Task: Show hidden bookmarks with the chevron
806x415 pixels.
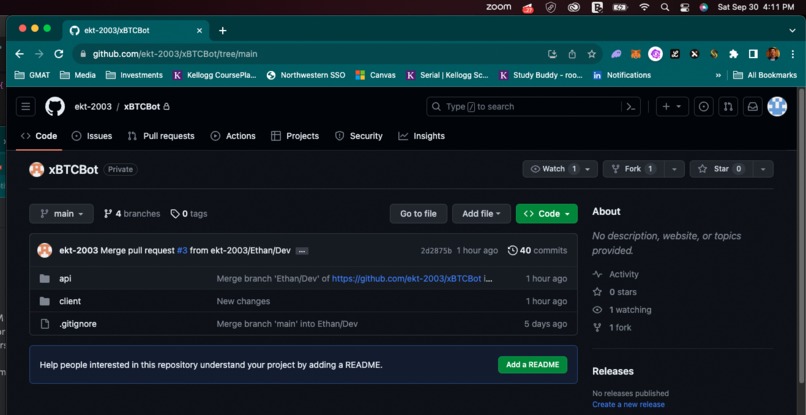Action: (718, 75)
